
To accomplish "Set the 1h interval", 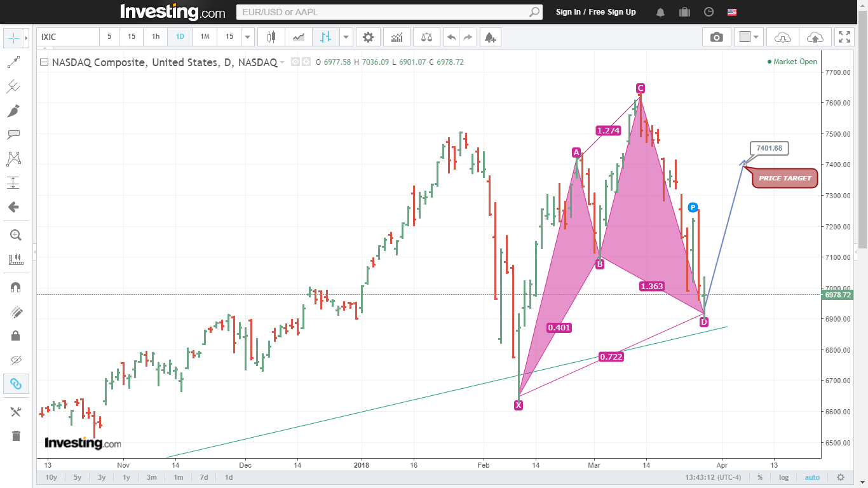I will click(156, 37).
